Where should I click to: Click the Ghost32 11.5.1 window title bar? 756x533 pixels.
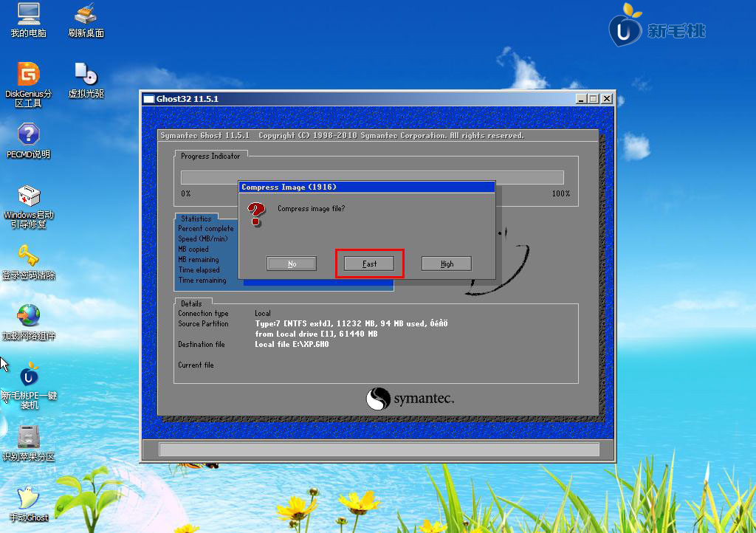click(354, 99)
